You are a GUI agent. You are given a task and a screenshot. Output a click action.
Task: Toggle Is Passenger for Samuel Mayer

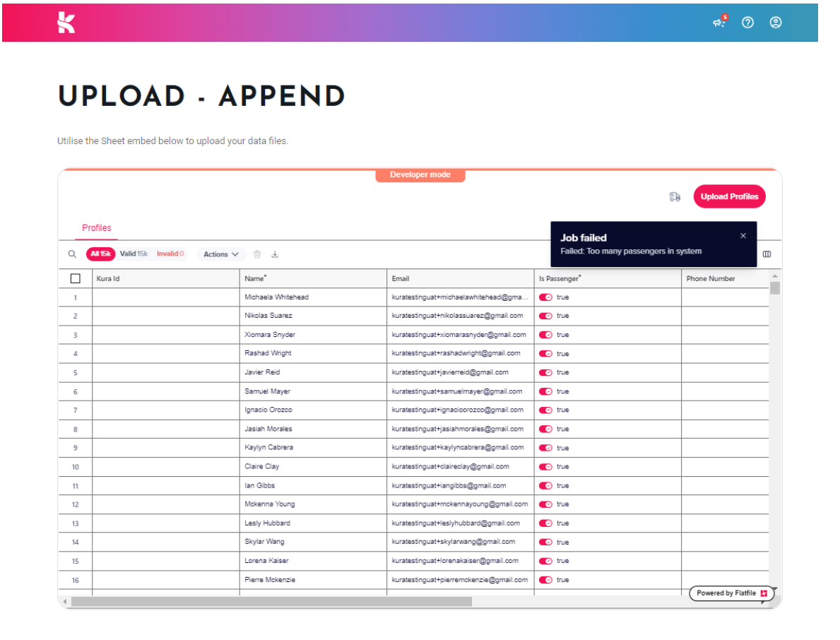(x=545, y=391)
